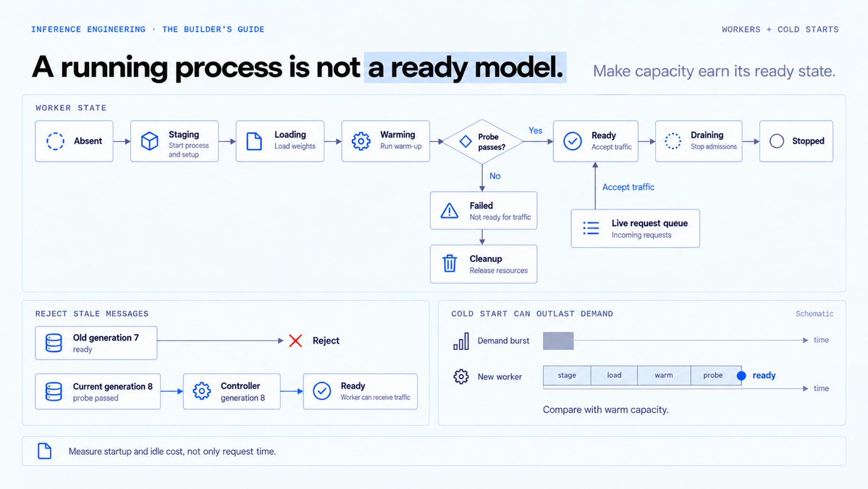Select the checkmark icon beside Accept traffic Ready

coord(573,141)
